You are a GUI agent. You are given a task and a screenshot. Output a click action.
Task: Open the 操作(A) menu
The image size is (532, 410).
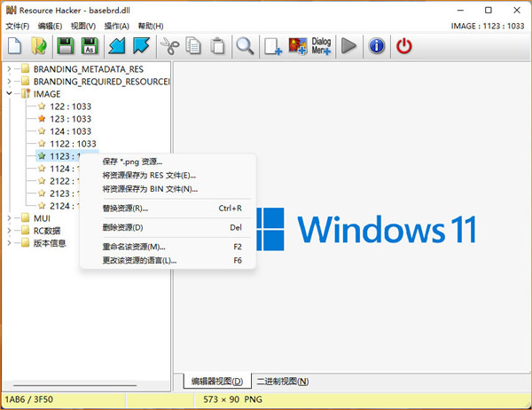(x=117, y=26)
